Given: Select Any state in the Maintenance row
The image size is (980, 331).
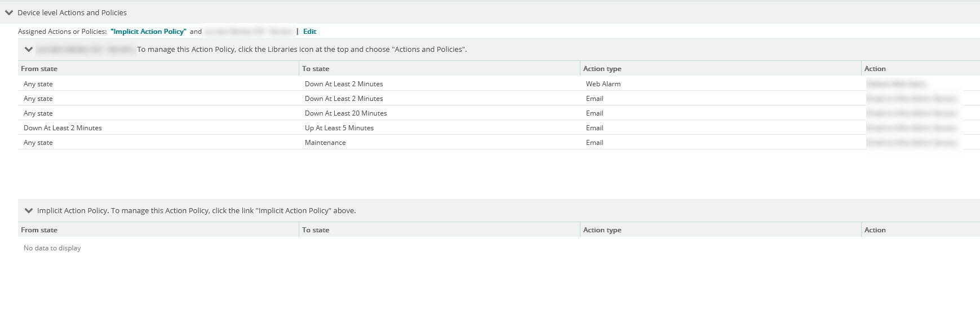Looking at the screenshot, I should [38, 143].
